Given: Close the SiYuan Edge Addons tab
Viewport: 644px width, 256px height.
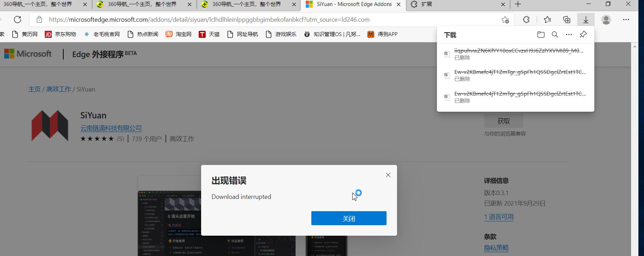Looking at the screenshot, I should (398, 5).
